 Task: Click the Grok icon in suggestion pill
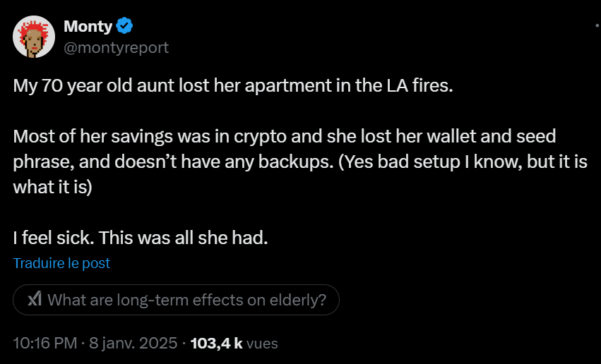pos(34,300)
